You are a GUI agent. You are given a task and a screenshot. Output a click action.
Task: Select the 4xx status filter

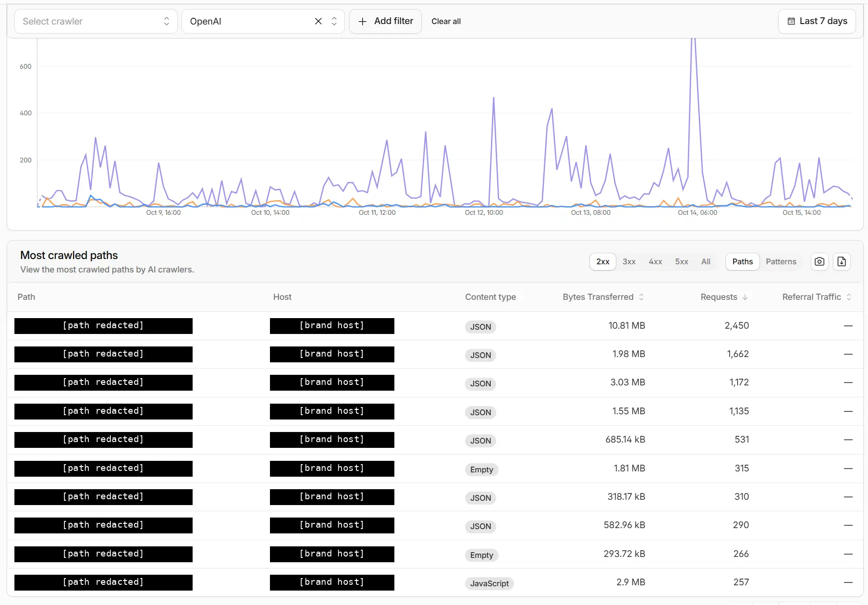[x=655, y=261]
